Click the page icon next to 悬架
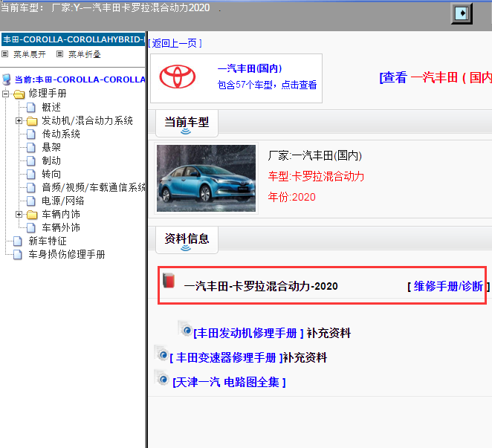Image resolution: width=492 pixels, height=448 pixels. pos(30,148)
